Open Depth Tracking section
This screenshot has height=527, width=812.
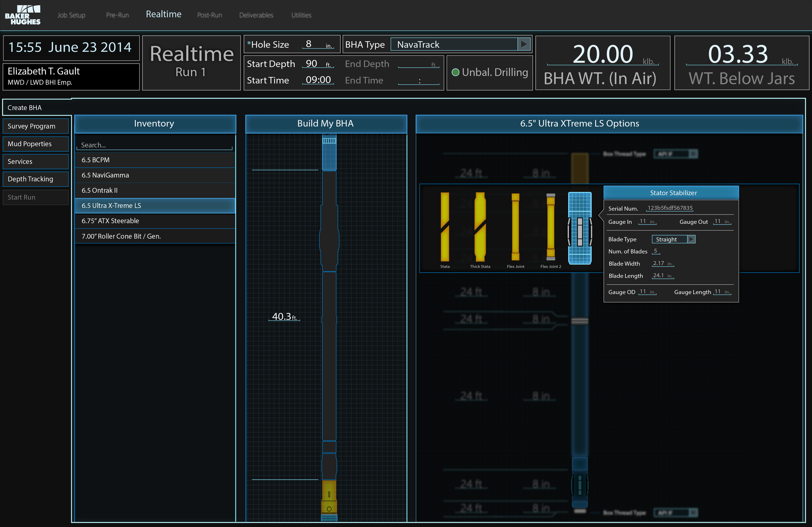click(x=35, y=179)
